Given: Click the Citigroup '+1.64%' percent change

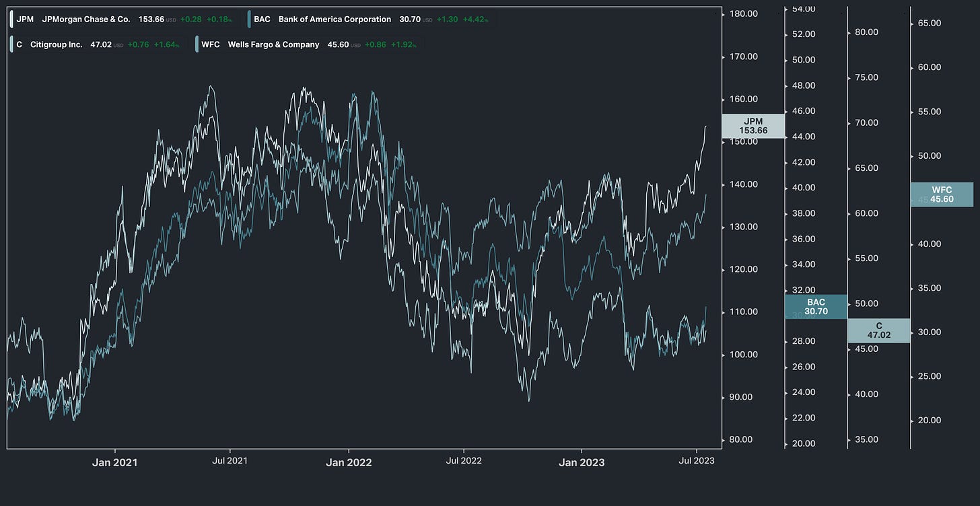Looking at the screenshot, I should (166, 44).
